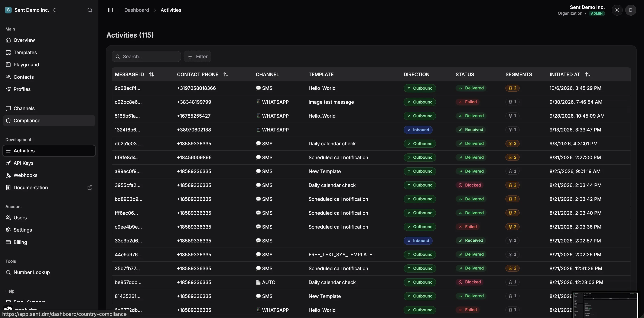Open Profiles in the sidebar
This screenshot has height=318, width=644.
(49, 89)
